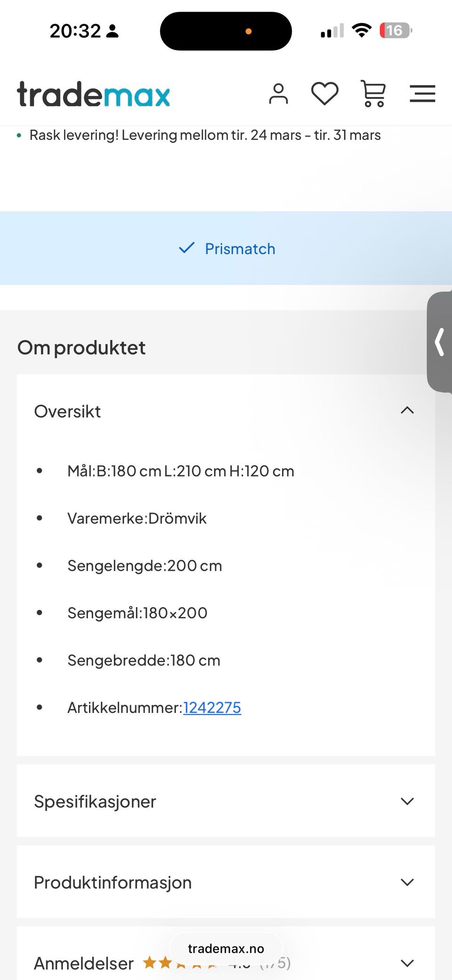
Task: Collapse the Oversikt section chevron
Action: pos(407,411)
